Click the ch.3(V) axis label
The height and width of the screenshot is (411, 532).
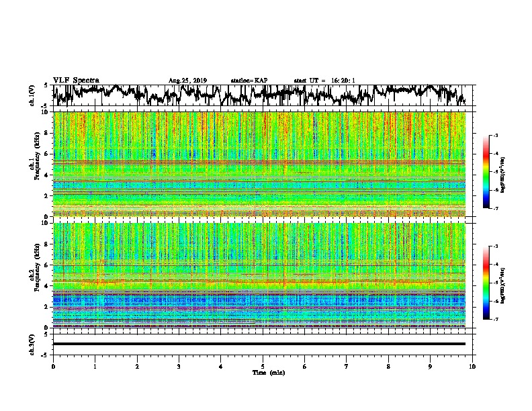32,345
